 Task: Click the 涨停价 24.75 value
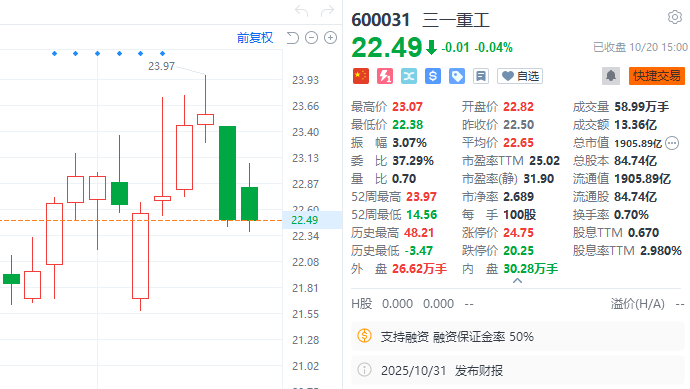point(518,233)
